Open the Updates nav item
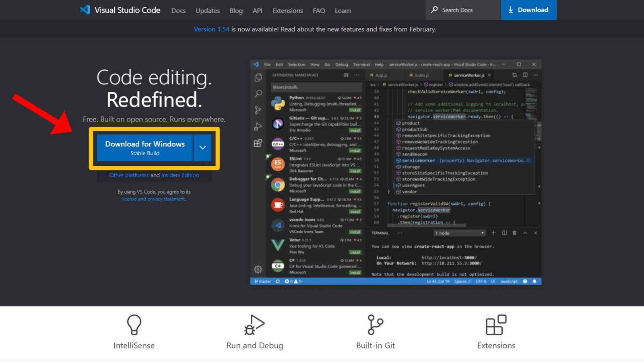The height and width of the screenshot is (362, 644). pyautogui.click(x=208, y=10)
